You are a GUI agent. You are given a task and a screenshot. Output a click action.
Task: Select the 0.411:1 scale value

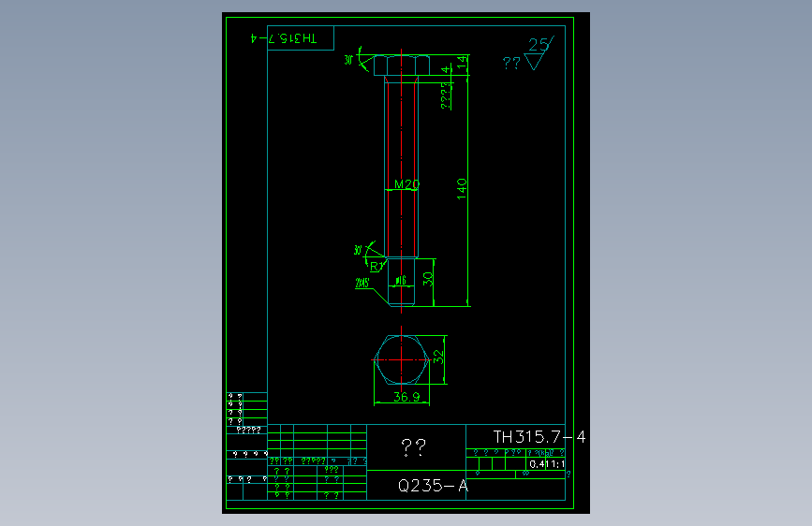point(547,464)
